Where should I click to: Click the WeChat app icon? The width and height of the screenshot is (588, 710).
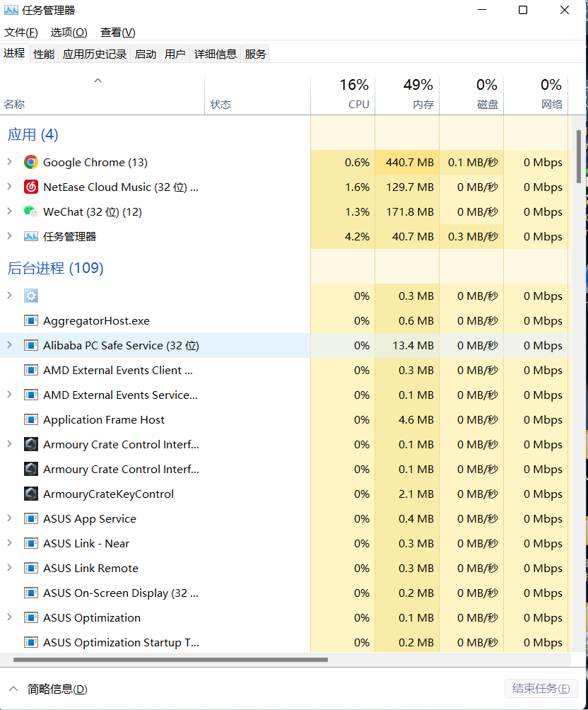(x=31, y=211)
